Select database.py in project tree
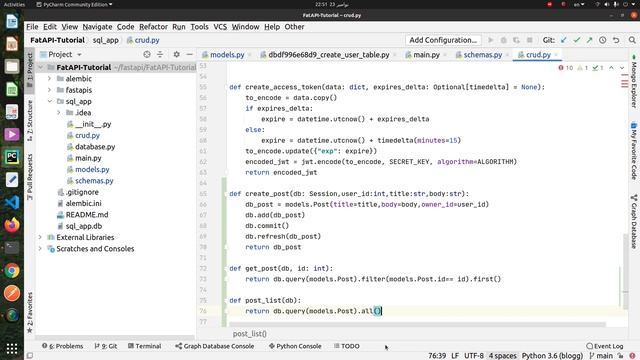 click(x=95, y=147)
